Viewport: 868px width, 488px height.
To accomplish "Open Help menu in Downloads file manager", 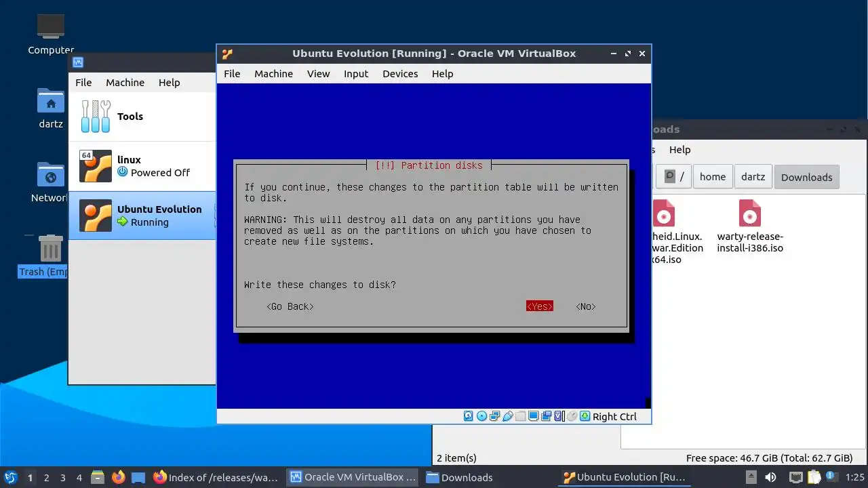I will click(x=679, y=150).
